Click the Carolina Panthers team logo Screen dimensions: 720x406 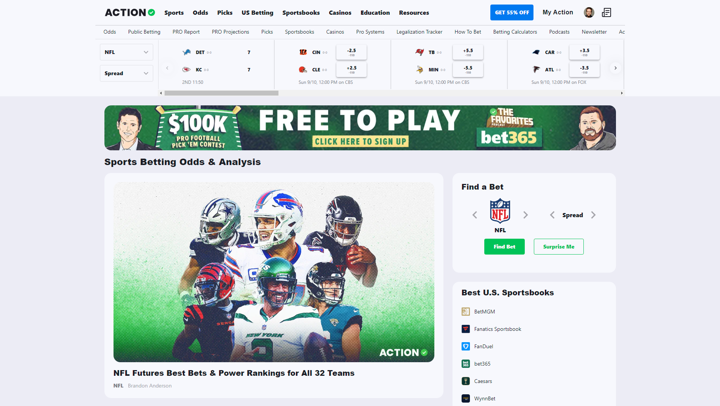pos(536,52)
